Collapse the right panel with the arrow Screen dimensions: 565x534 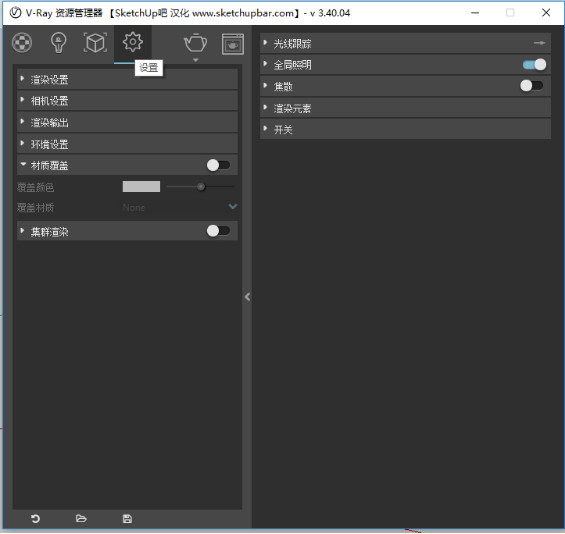coord(247,297)
